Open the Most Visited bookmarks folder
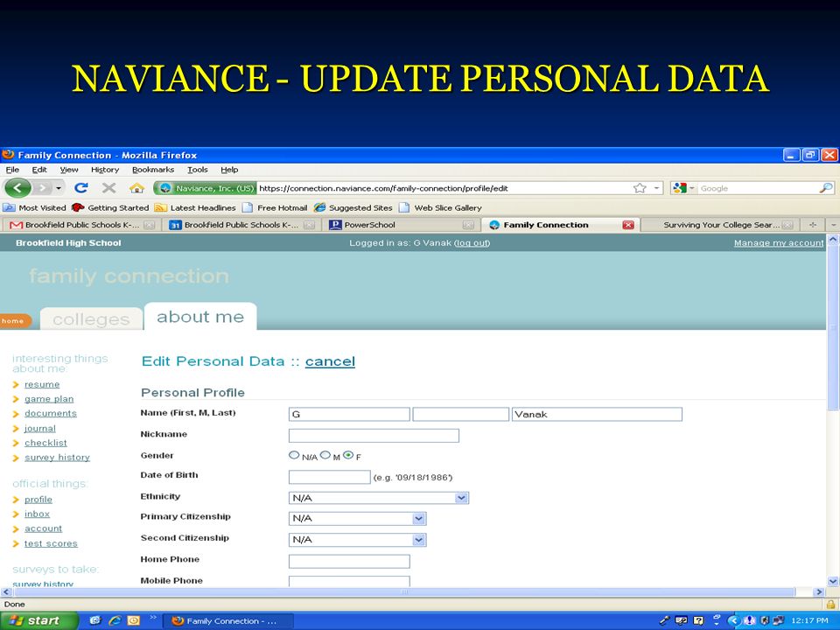Screen dimensions: 840x630 [35, 208]
